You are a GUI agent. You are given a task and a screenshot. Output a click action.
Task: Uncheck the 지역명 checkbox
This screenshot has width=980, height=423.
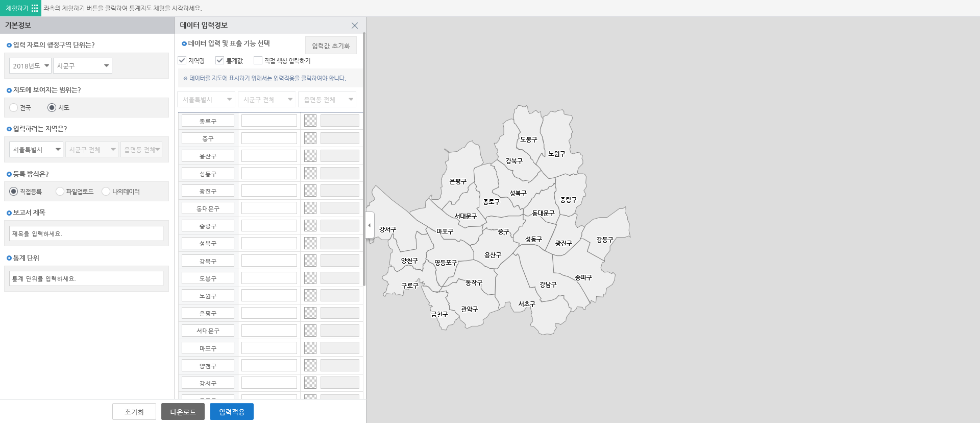182,60
